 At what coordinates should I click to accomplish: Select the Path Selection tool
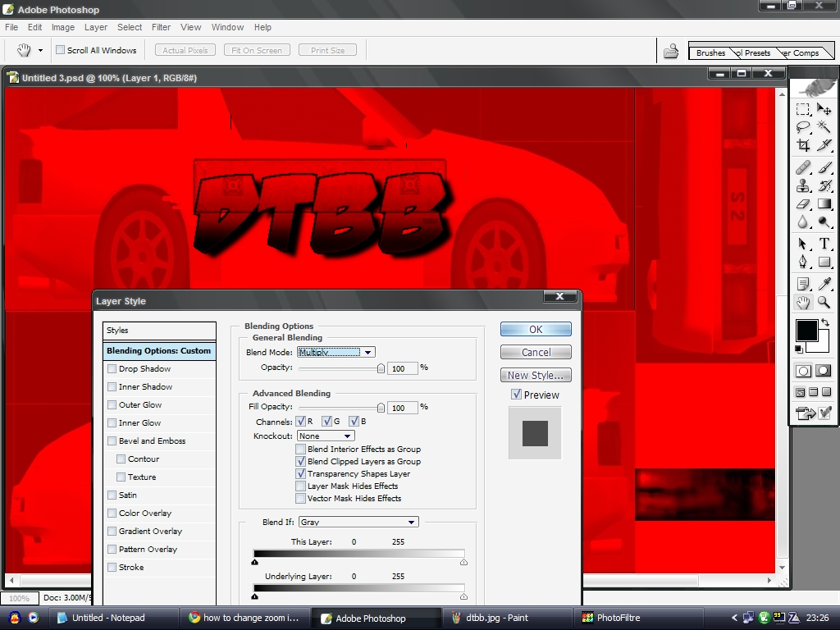tap(802, 244)
